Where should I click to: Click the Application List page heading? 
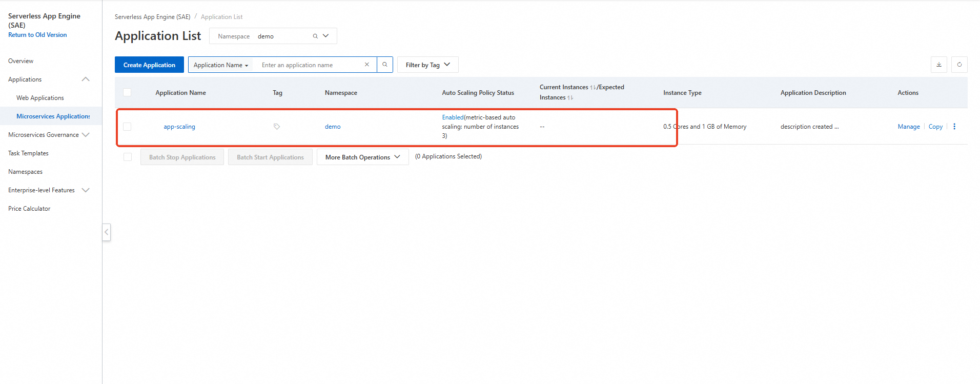[x=158, y=36]
